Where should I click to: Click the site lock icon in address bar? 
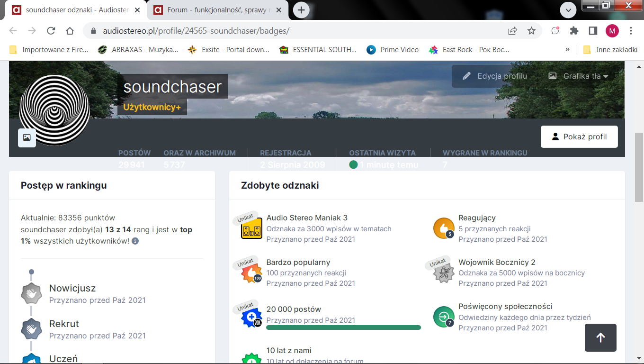(93, 31)
